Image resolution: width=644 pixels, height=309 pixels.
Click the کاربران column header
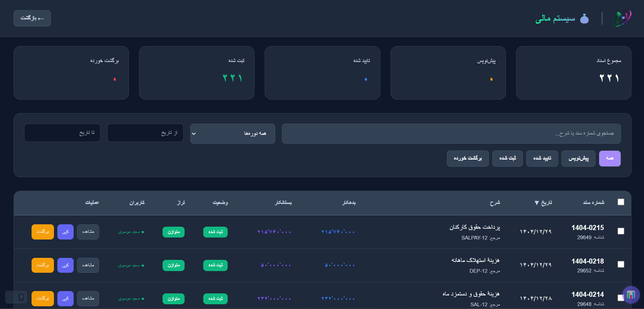(137, 202)
